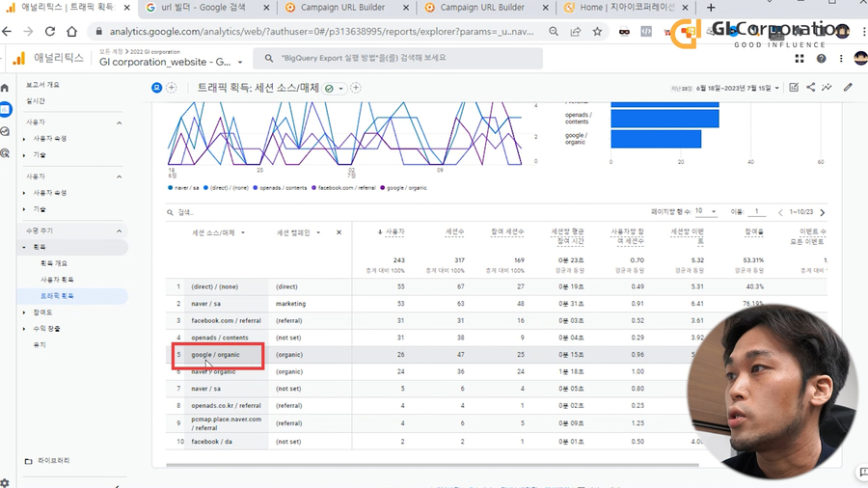Open property selector GI corporation_website
Screen dimensions: 868x488
(x=171, y=62)
